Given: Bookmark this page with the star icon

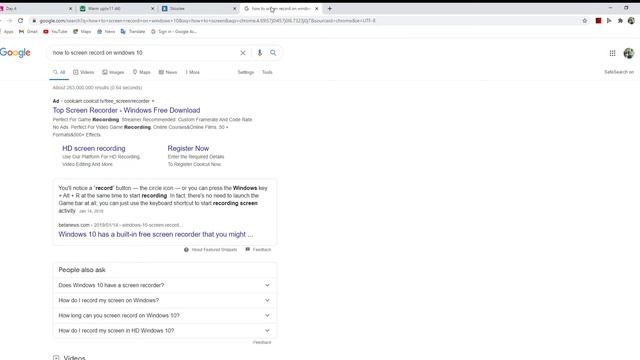Looking at the screenshot, I should [584, 20].
